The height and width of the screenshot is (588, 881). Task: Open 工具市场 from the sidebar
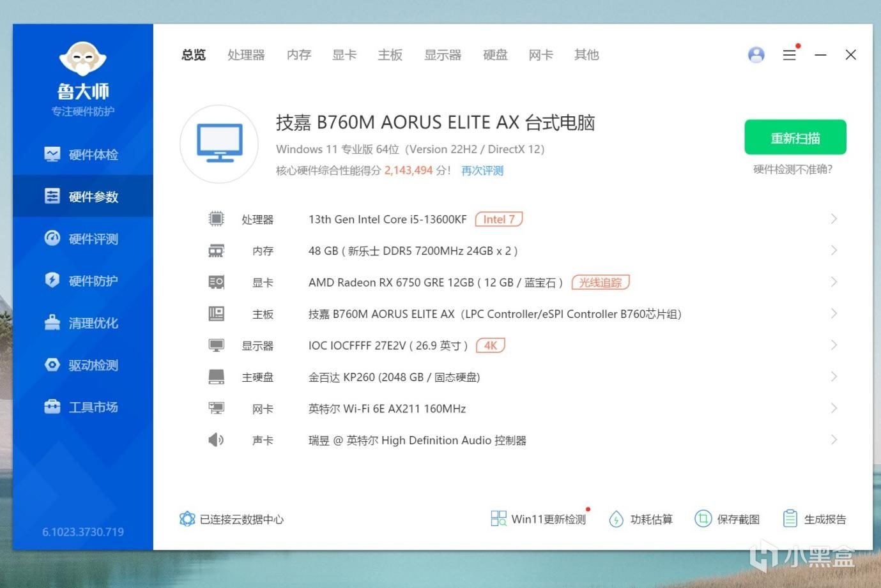click(x=83, y=407)
